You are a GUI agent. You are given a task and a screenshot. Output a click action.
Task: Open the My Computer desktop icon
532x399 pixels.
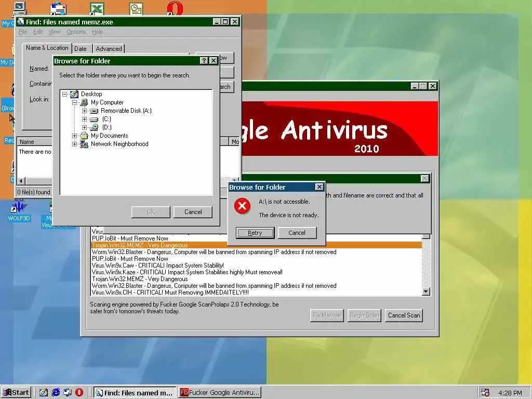[x=20, y=8]
